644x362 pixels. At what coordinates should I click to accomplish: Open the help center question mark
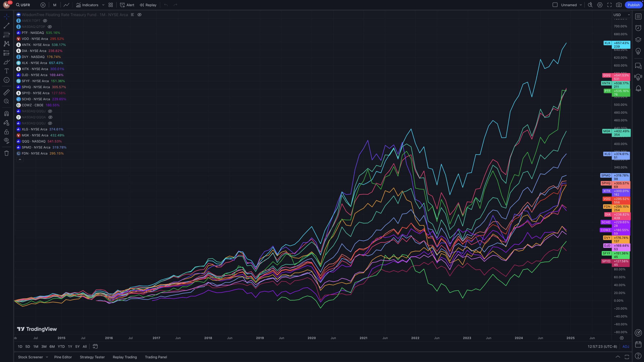point(638,356)
